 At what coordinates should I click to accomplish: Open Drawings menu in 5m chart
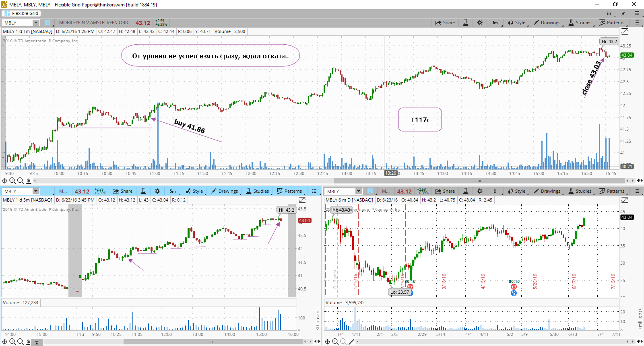225,191
